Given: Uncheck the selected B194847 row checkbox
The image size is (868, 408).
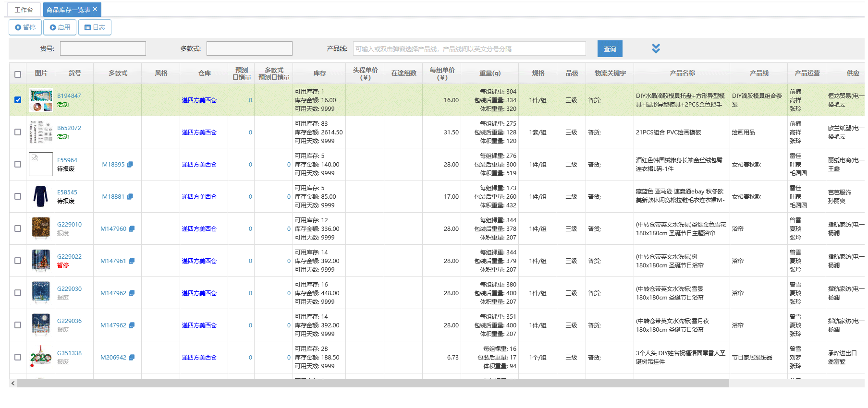Looking at the screenshot, I should point(18,100).
